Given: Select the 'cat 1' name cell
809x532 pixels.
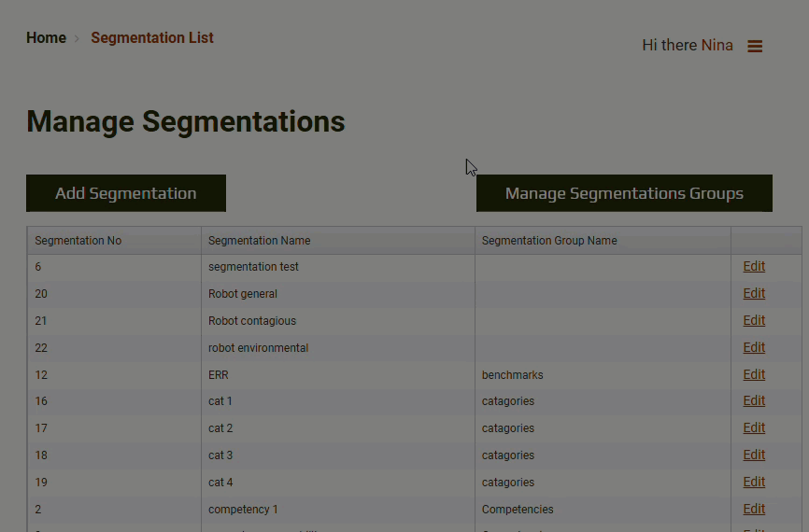Looking at the screenshot, I should pyautogui.click(x=338, y=401).
